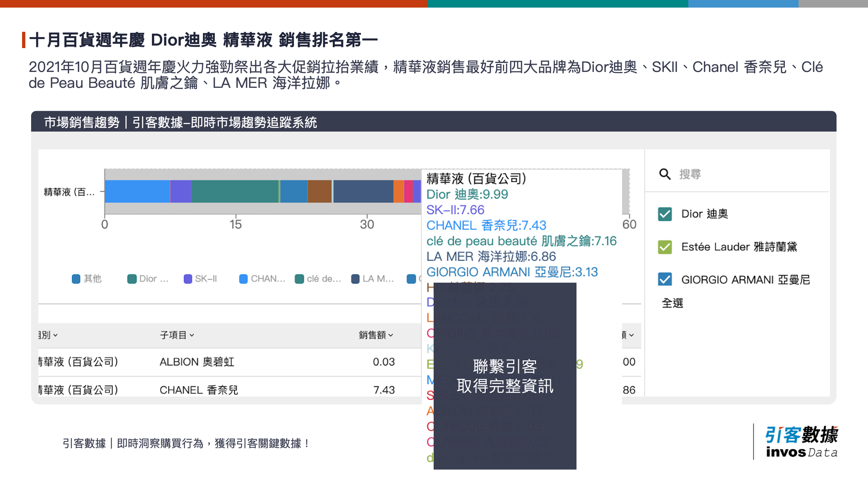Click the purple bar segment after blue
868x488 pixels.
point(180,191)
